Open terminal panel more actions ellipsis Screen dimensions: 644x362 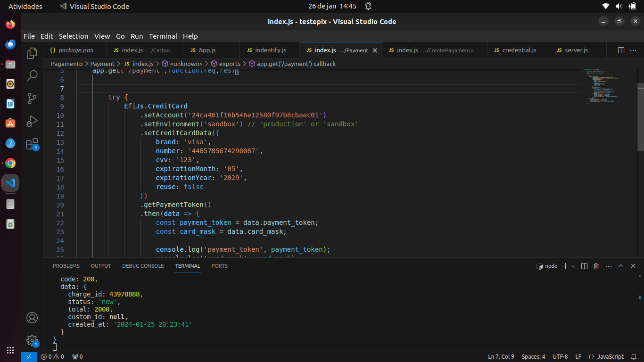point(608,266)
